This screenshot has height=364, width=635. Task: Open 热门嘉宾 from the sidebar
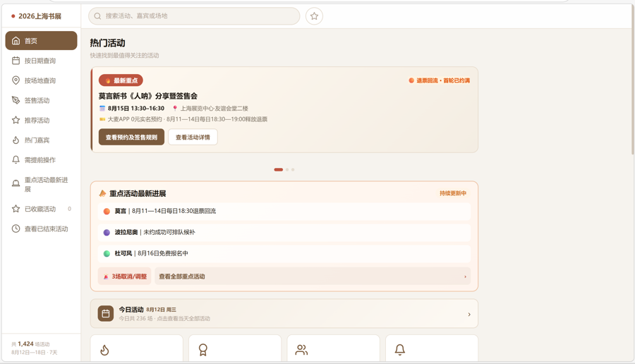(x=41, y=140)
